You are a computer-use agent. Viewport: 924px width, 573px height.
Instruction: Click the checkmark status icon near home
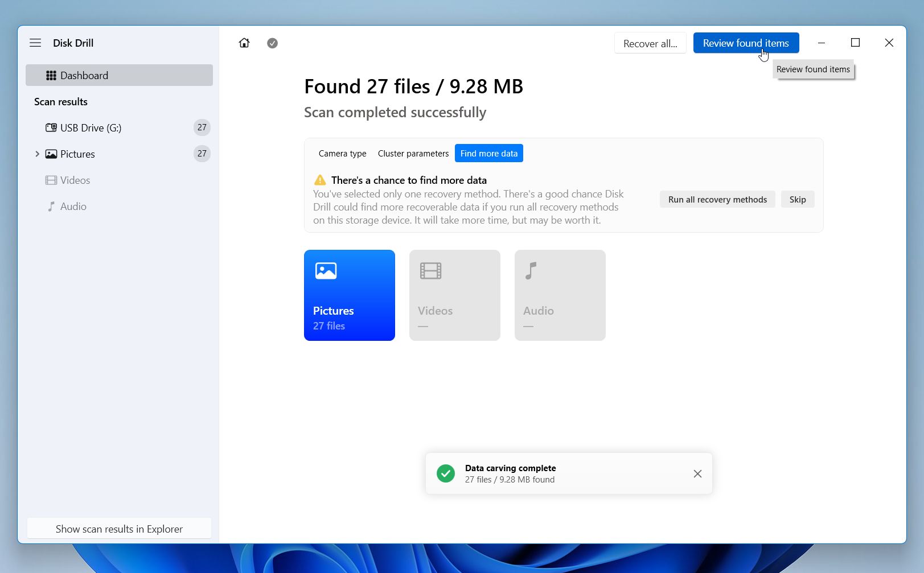pyautogui.click(x=272, y=43)
